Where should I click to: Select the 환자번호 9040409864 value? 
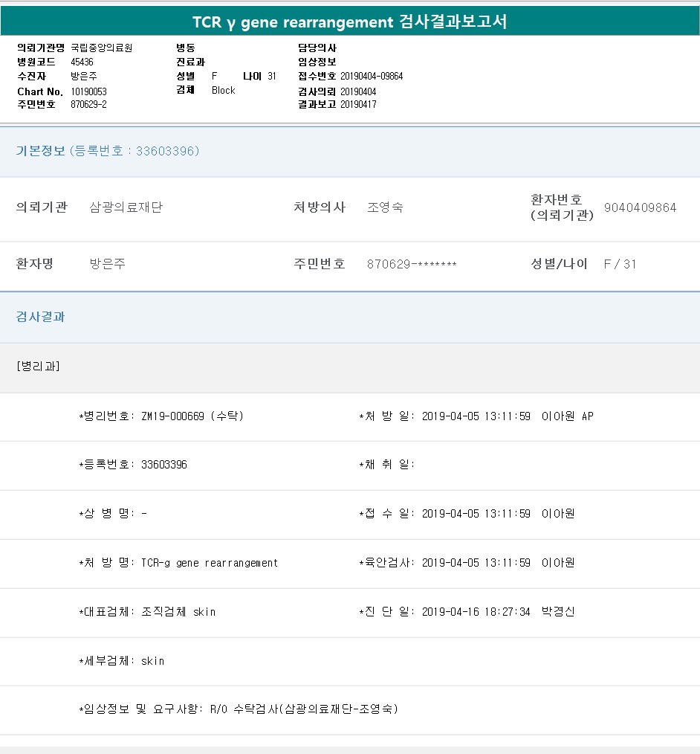[x=640, y=208]
